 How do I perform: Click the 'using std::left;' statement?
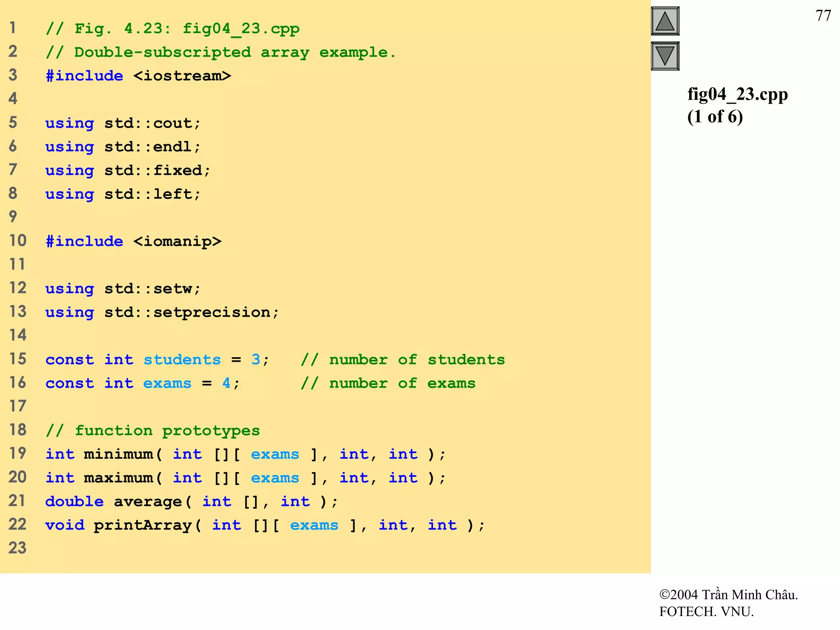pyautogui.click(x=123, y=194)
